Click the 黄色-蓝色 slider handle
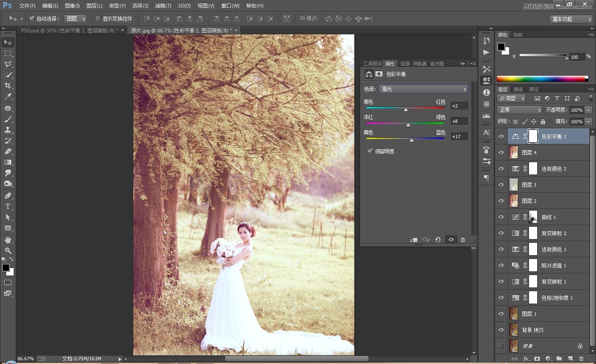596x364 pixels. click(x=411, y=141)
